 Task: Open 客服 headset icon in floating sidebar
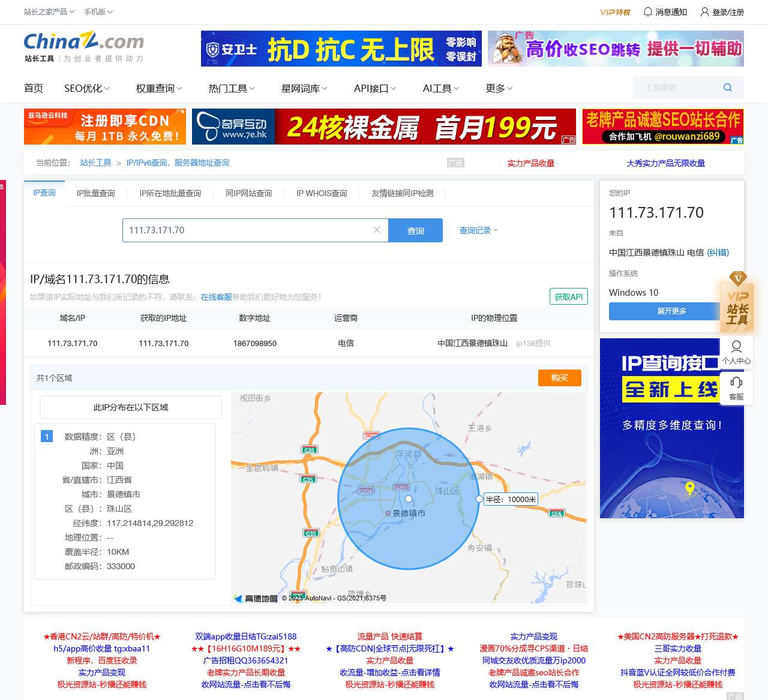click(736, 388)
